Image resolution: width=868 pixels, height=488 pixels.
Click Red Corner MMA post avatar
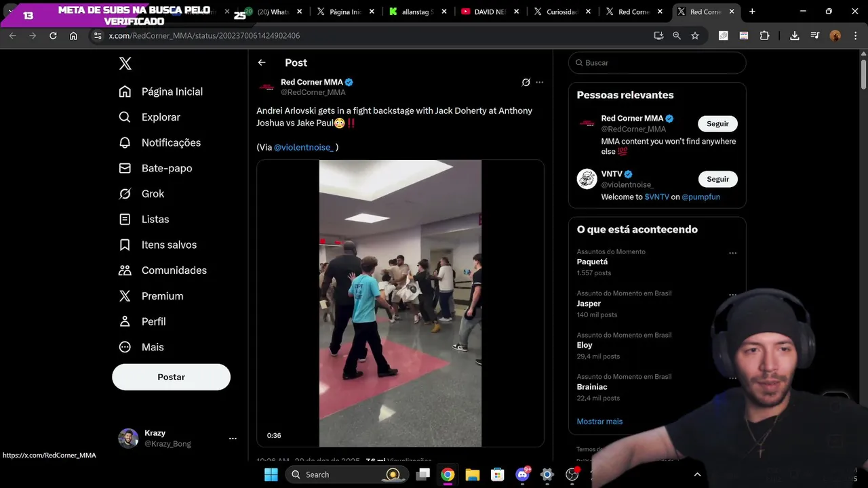(x=267, y=87)
